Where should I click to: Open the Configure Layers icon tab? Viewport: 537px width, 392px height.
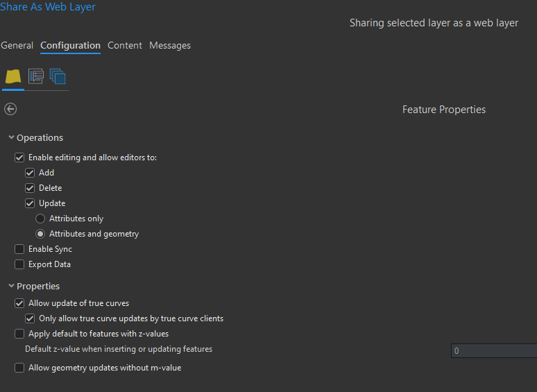tap(13, 76)
